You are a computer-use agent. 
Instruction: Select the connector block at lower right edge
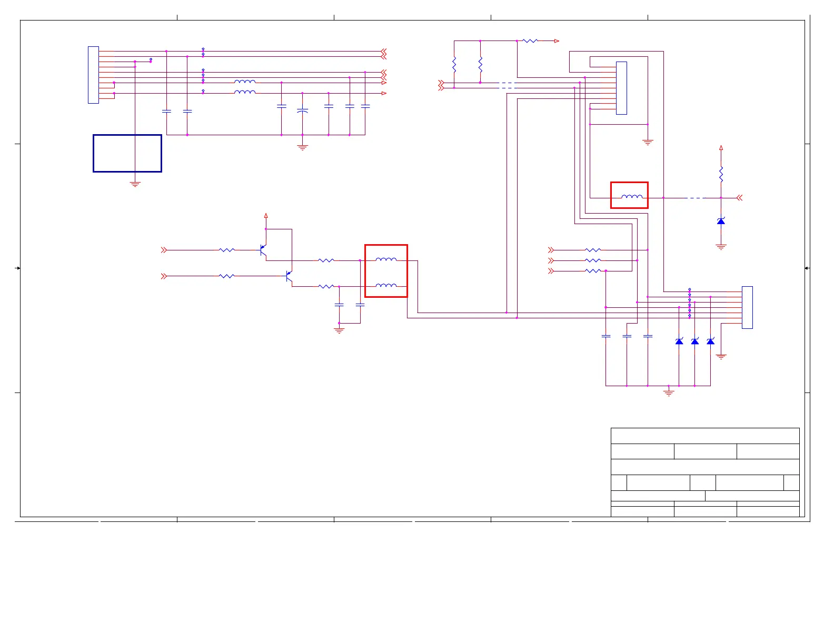coord(747,307)
